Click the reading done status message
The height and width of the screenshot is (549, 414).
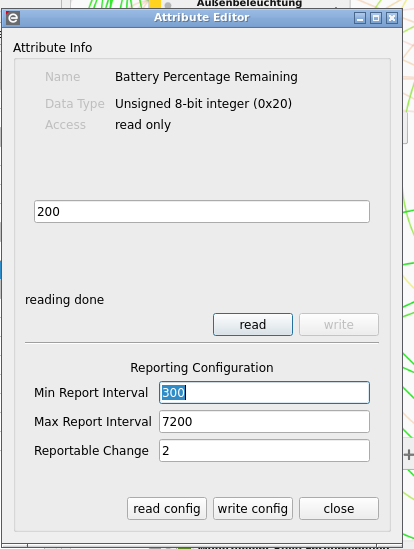click(x=64, y=300)
